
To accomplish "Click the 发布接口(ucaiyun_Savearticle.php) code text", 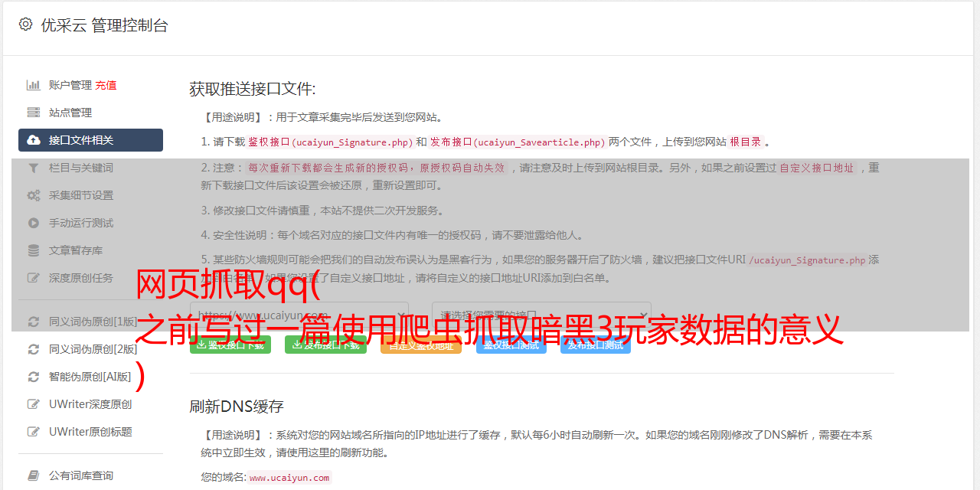I will 518,142.
